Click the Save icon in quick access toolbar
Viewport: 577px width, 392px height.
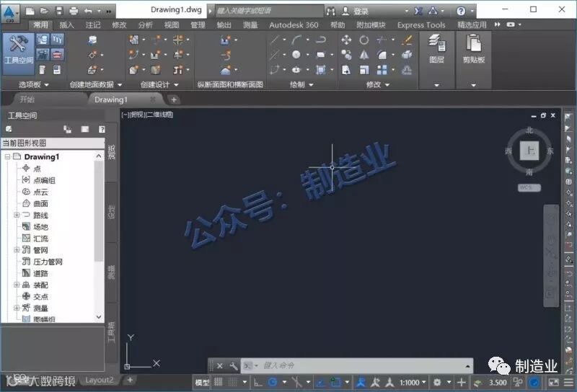(x=59, y=11)
